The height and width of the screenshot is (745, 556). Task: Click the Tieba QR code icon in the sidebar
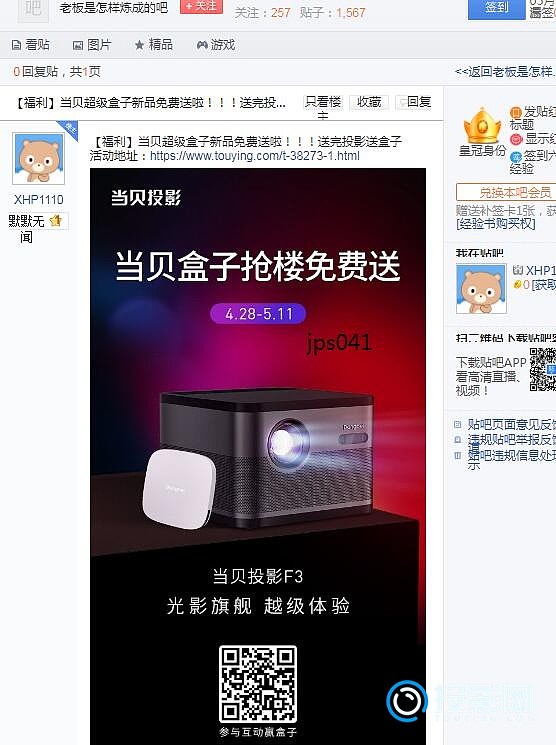coord(543,369)
